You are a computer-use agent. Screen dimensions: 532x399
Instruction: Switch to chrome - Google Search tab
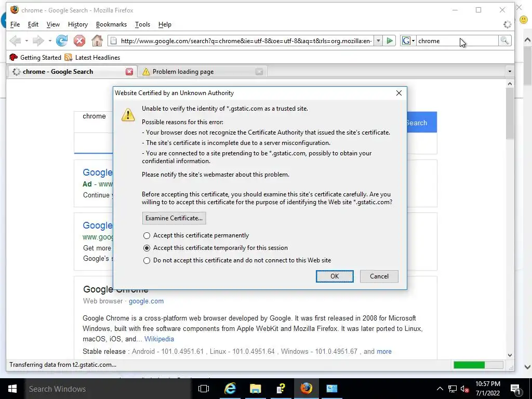[71, 72]
